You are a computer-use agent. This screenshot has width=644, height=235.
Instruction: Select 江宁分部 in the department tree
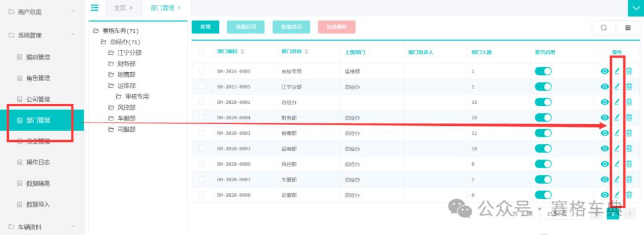point(129,52)
